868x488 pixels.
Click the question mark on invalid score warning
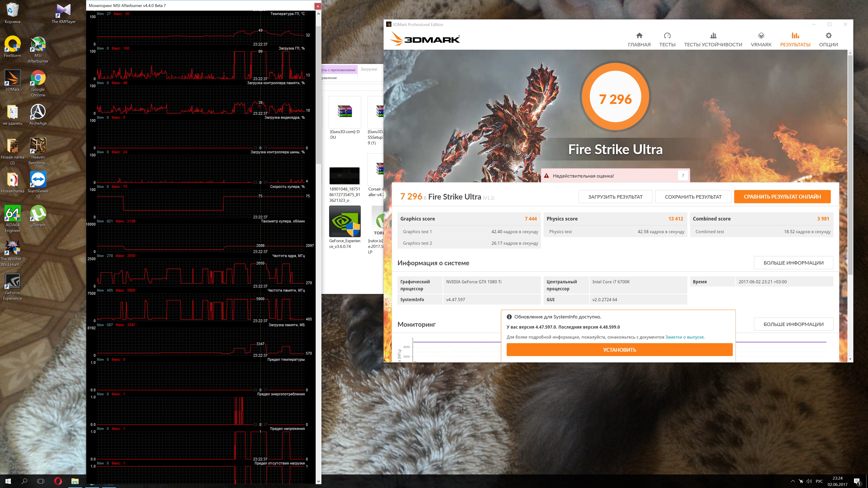pyautogui.click(x=683, y=176)
